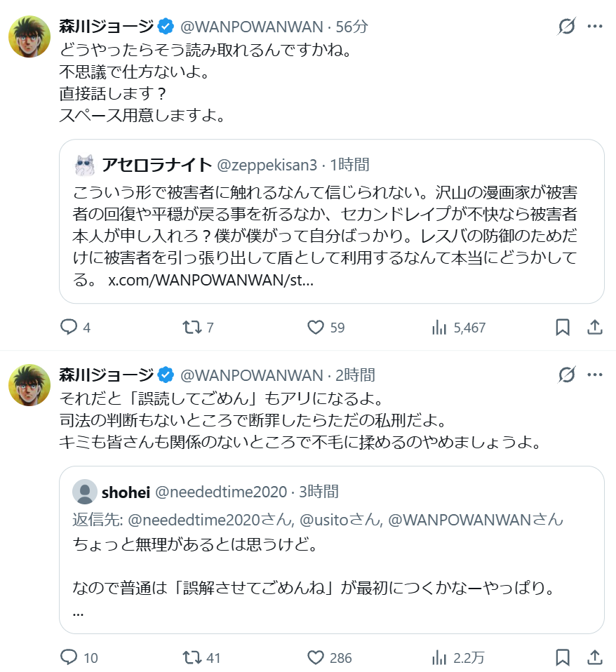616x672 pixels.
Task: Open more options menu on first post
Action: point(594,27)
